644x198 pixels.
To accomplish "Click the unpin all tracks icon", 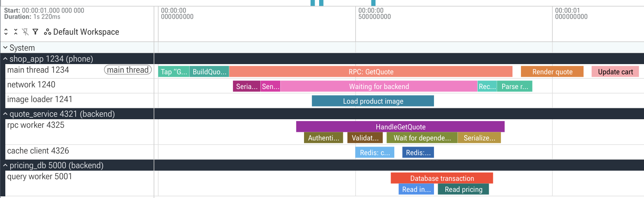I will pos(25,31).
